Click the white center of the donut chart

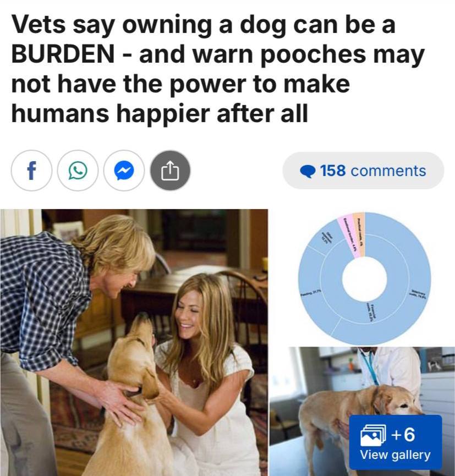point(365,279)
